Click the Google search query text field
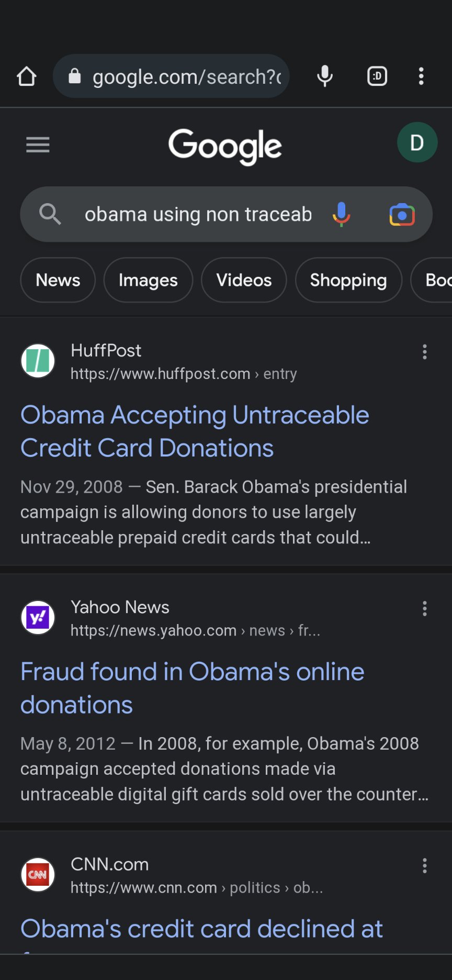 (198, 215)
